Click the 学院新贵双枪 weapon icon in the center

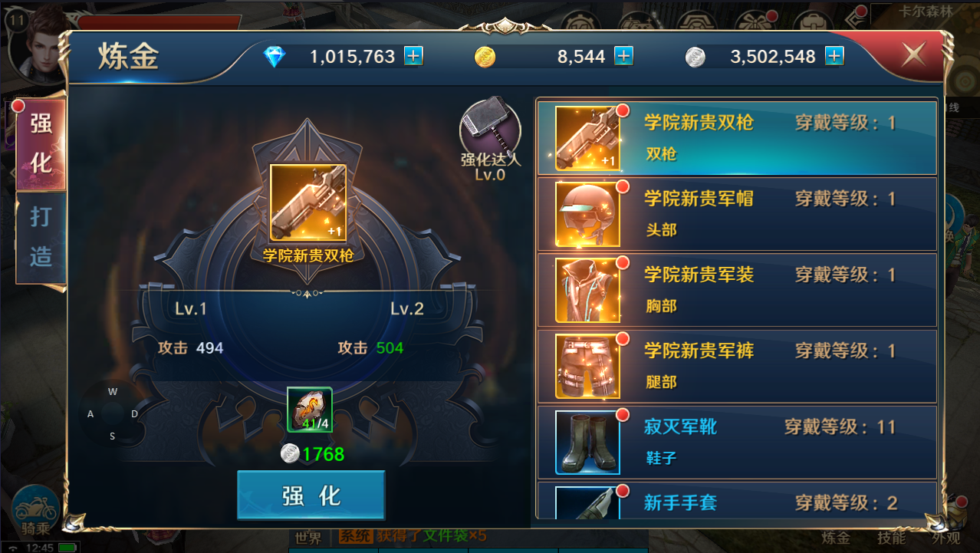pos(308,202)
